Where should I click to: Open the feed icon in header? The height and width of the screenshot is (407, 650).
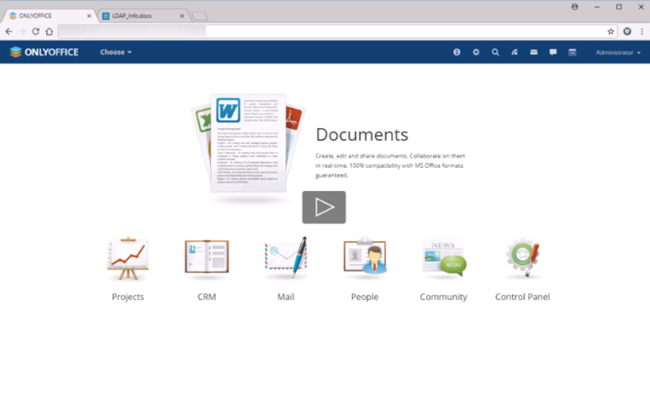(x=514, y=52)
